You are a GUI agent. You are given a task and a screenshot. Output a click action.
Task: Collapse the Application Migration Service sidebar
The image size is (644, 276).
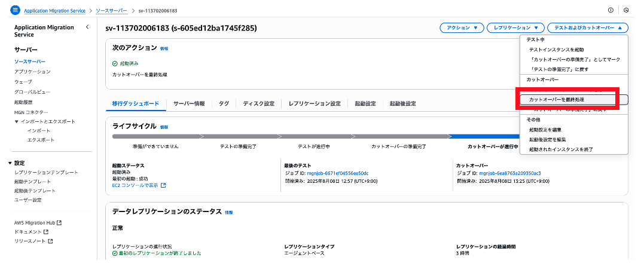(x=87, y=27)
